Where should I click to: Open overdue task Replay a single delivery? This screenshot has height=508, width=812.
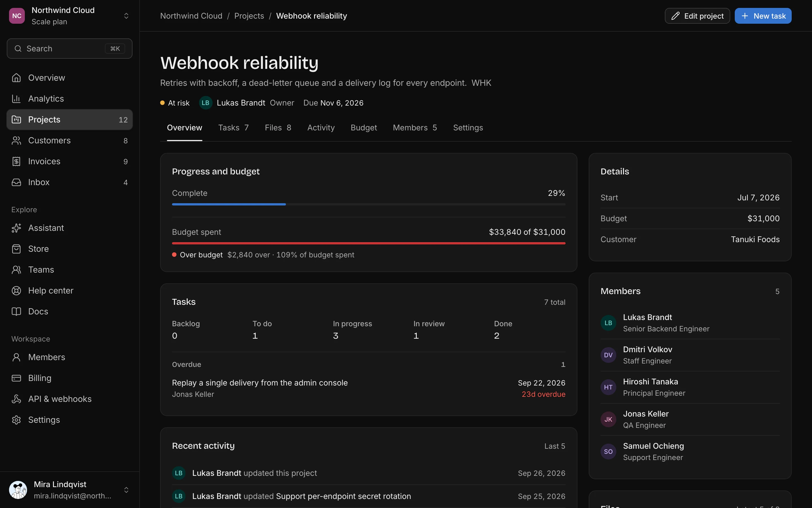click(x=260, y=383)
